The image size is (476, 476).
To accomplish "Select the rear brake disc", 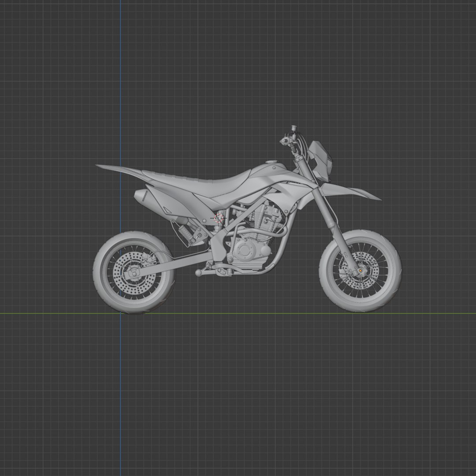I will 134,273.
